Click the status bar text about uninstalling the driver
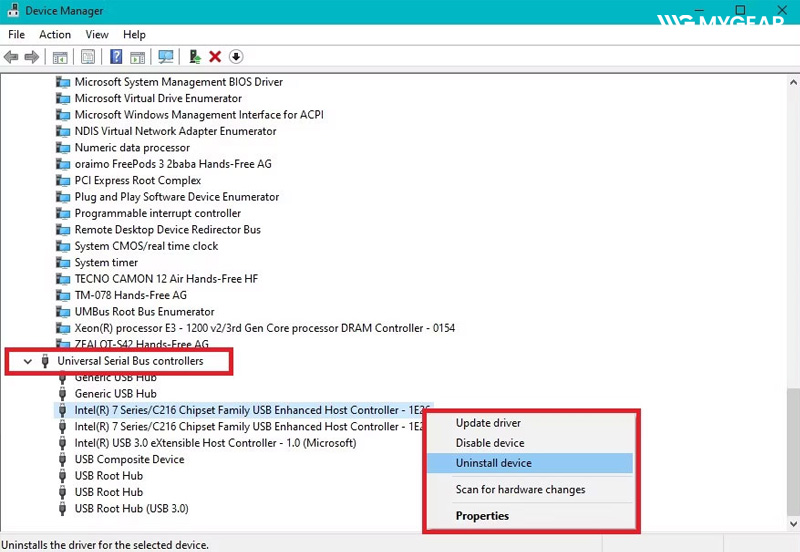The width and height of the screenshot is (800, 552). (105, 545)
